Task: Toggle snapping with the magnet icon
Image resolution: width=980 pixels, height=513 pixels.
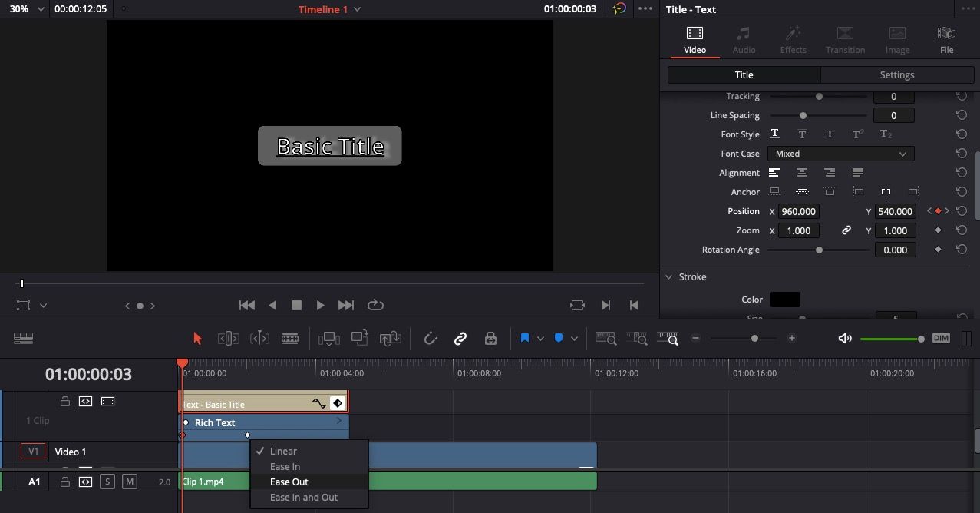Action: [x=431, y=338]
